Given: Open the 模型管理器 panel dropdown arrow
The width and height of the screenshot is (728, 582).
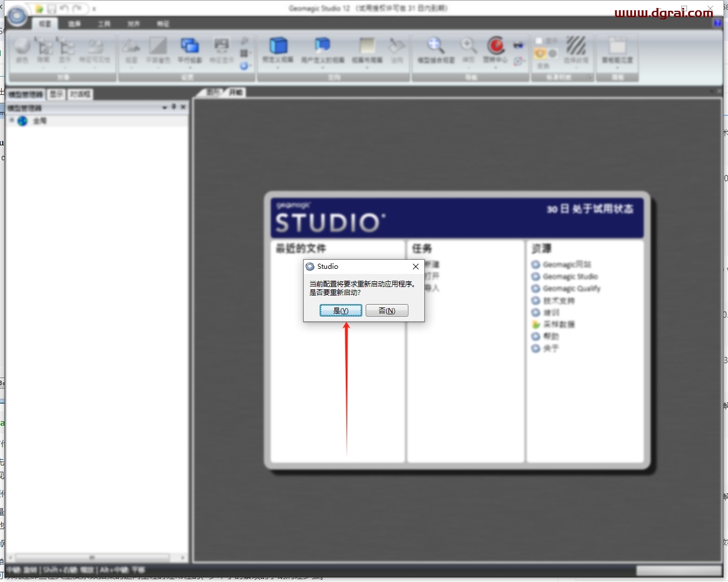Looking at the screenshot, I should (x=164, y=107).
